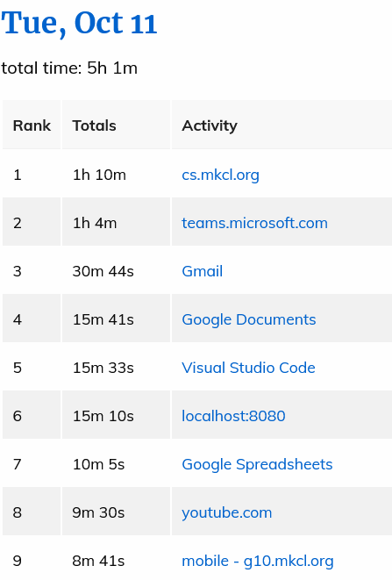The width and height of the screenshot is (392, 580).
Task: Click the Tue, Oct 11 heading link
Action: coord(79,24)
